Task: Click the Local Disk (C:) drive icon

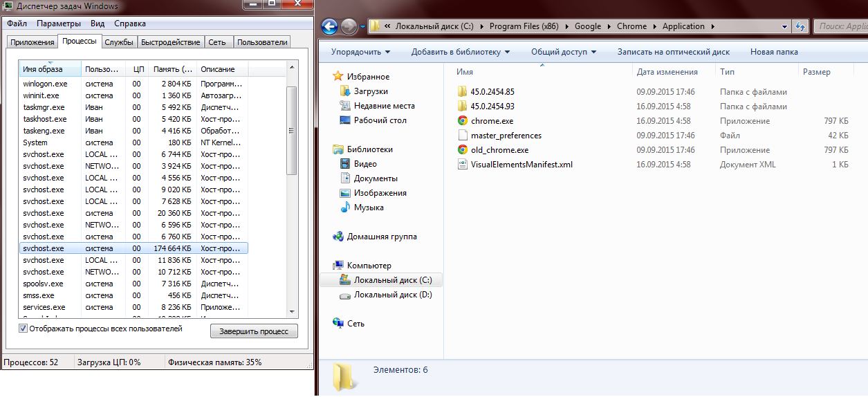Action: 346,279
